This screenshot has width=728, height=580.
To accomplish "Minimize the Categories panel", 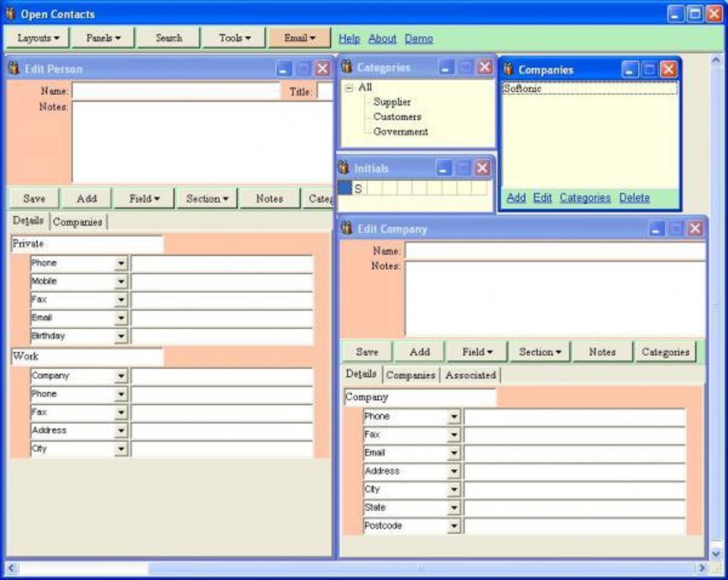I will pos(446,67).
